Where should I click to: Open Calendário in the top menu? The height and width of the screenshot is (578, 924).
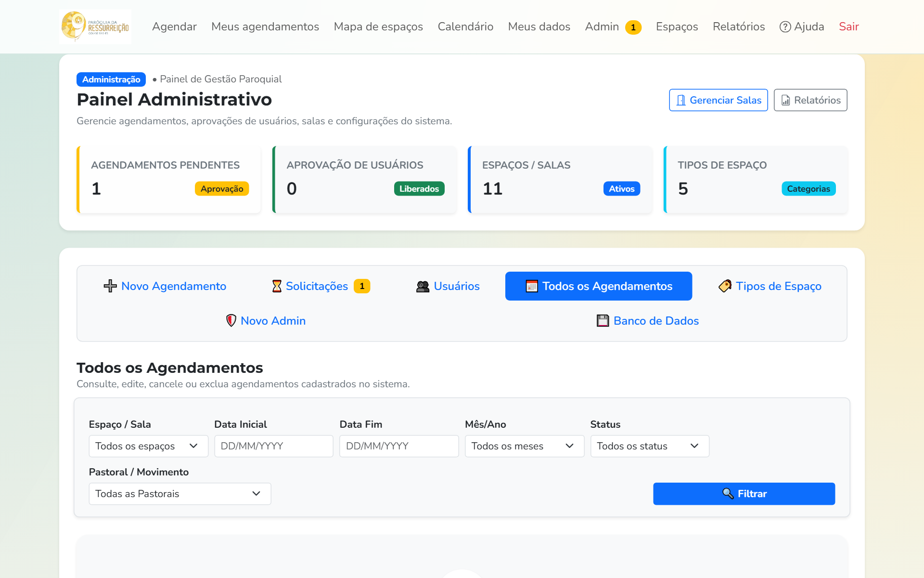(x=465, y=26)
